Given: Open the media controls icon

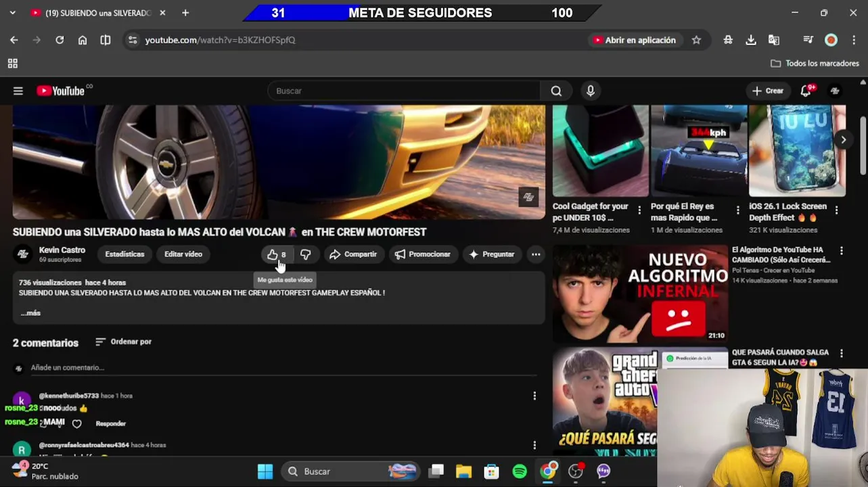Looking at the screenshot, I should (x=808, y=40).
